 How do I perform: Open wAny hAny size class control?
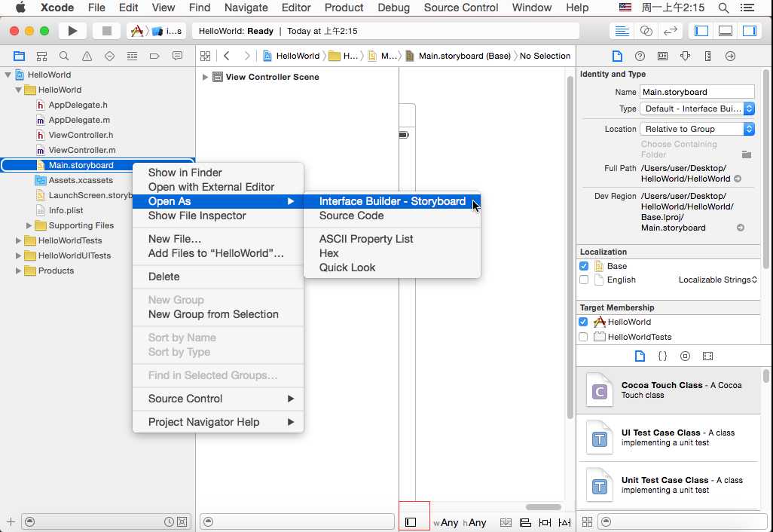tap(460, 522)
